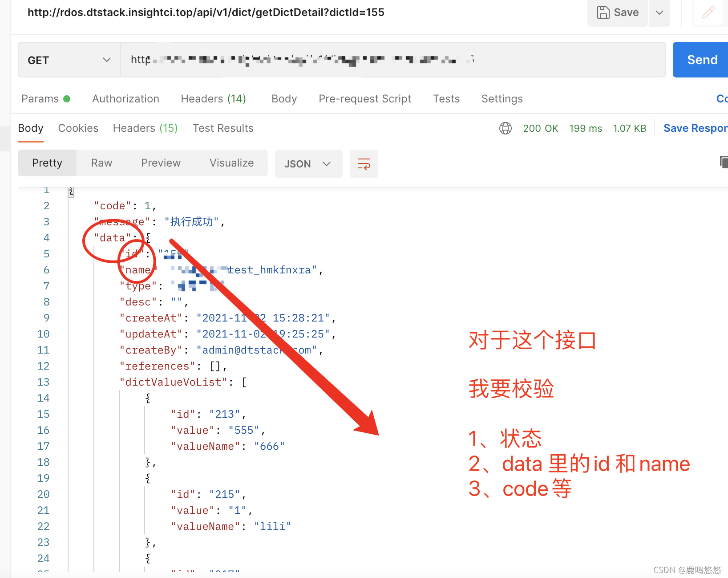Click the Save Response link
The width and height of the screenshot is (728, 578).
[696, 128]
